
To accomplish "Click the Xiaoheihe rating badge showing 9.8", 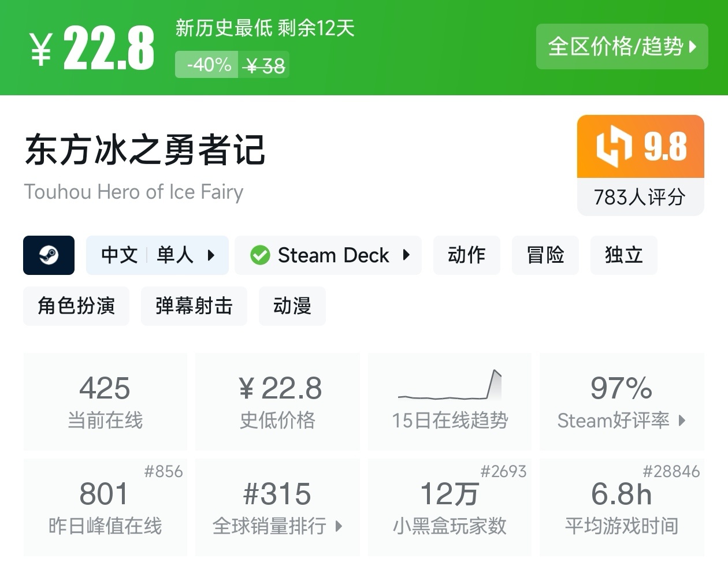I will [x=640, y=146].
